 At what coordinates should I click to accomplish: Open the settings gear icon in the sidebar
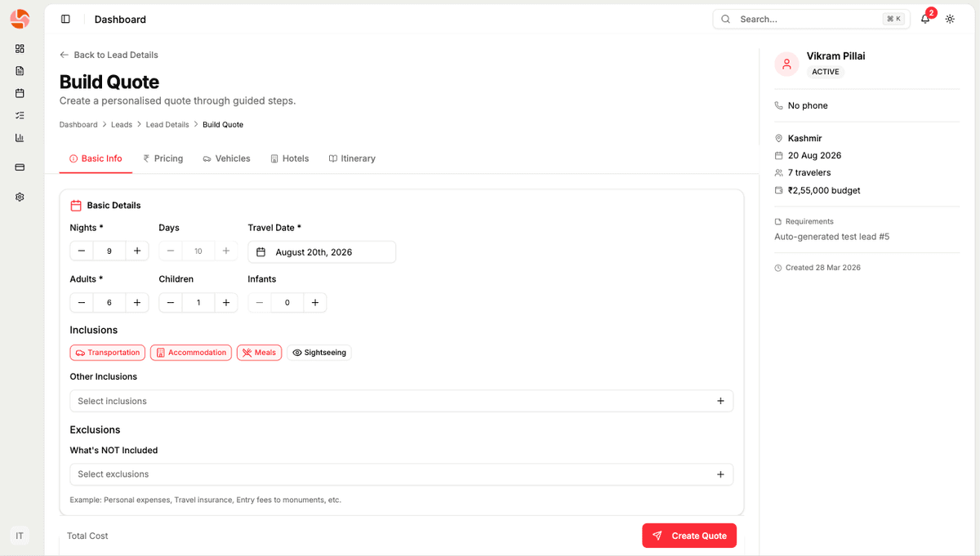(20, 197)
